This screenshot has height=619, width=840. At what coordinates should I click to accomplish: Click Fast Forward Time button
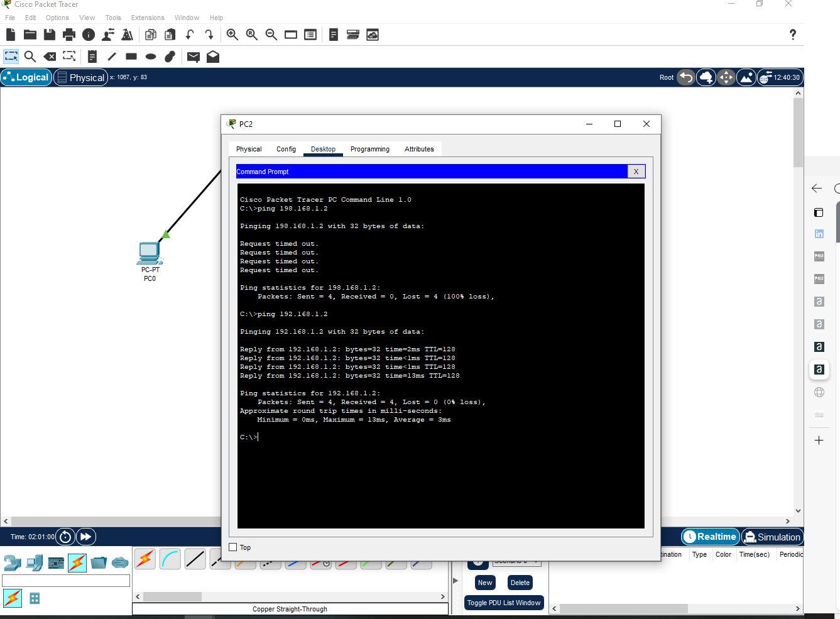coord(85,537)
